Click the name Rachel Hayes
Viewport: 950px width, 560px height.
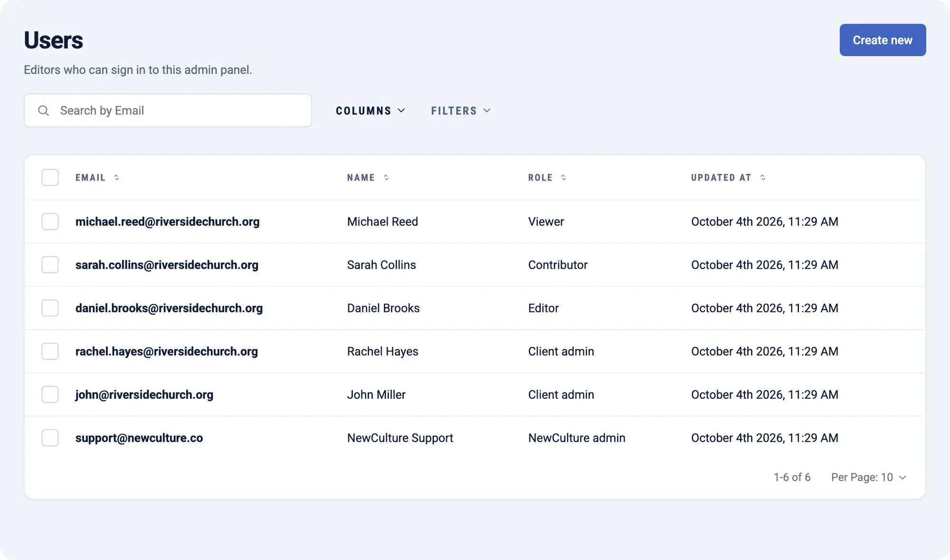tap(382, 351)
